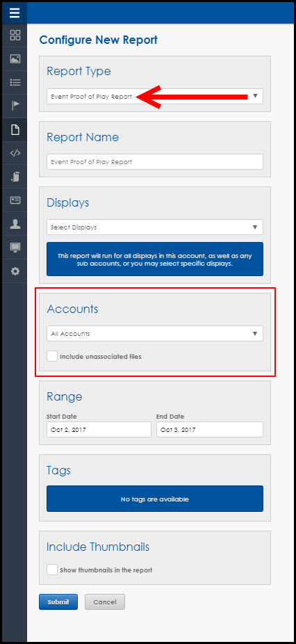This screenshot has height=644, width=296.
Task: Check Show thumbnails in the report
Action: click(x=52, y=570)
